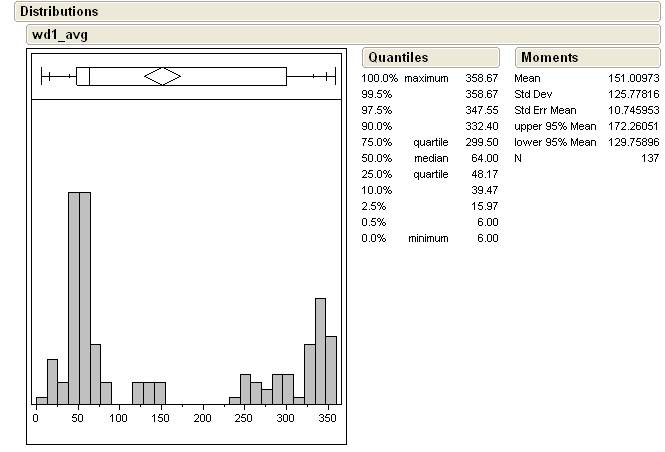
Task: Click the mean diamond in the box plot
Action: (x=162, y=76)
